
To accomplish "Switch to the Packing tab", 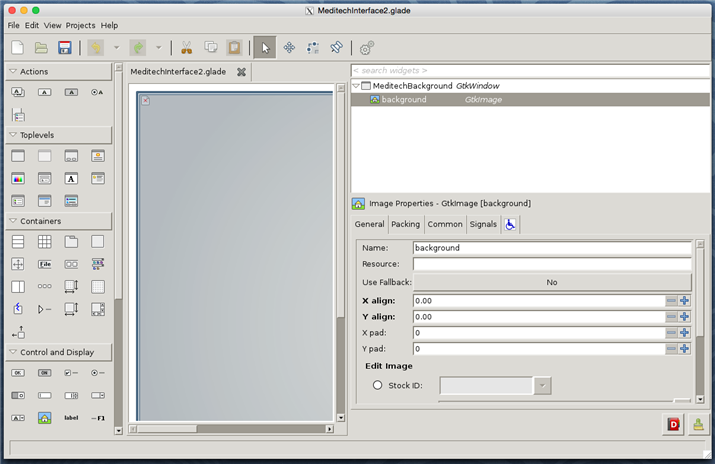I will coord(405,224).
